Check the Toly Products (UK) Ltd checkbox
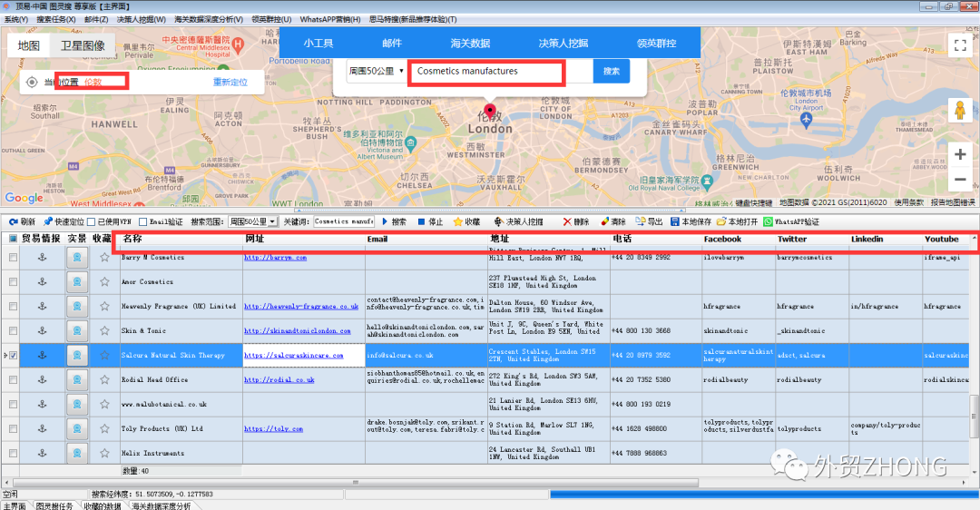Screen dimensions: 980x510 13,428
